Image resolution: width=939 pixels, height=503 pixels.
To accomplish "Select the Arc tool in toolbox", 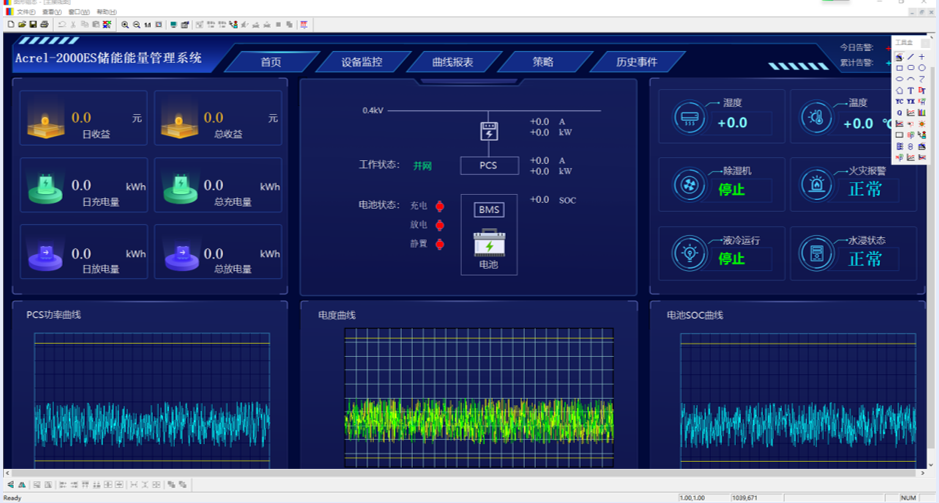I will click(x=910, y=79).
